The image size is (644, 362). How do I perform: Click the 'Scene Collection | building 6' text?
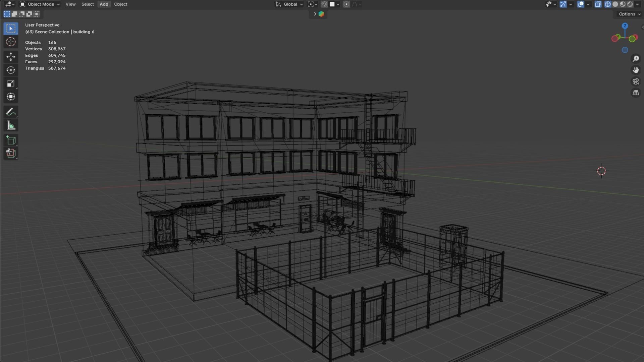click(x=65, y=32)
